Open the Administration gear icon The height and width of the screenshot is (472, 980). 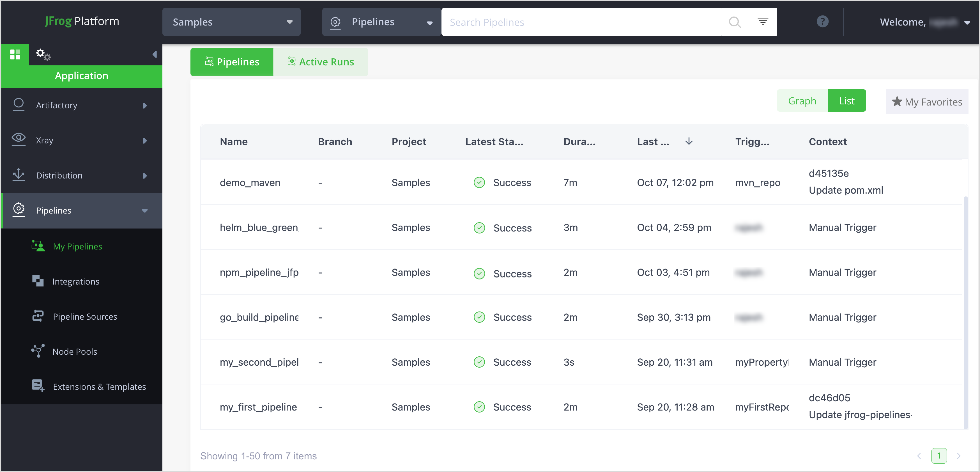(x=43, y=54)
